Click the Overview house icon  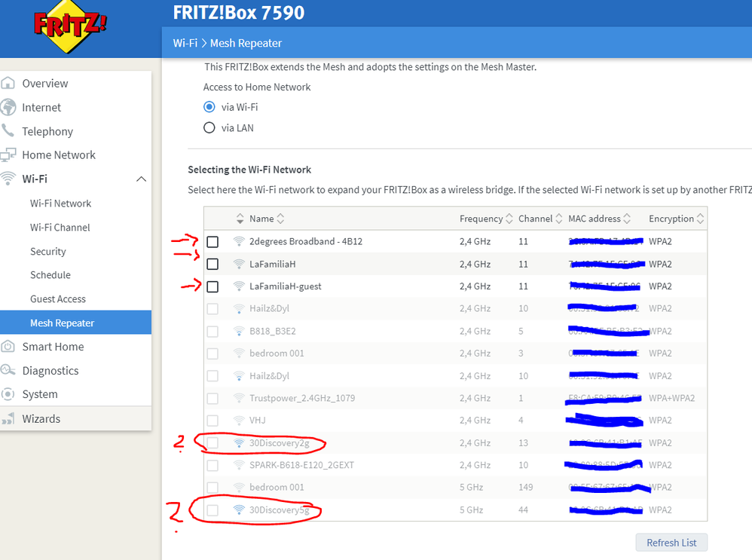click(x=8, y=84)
